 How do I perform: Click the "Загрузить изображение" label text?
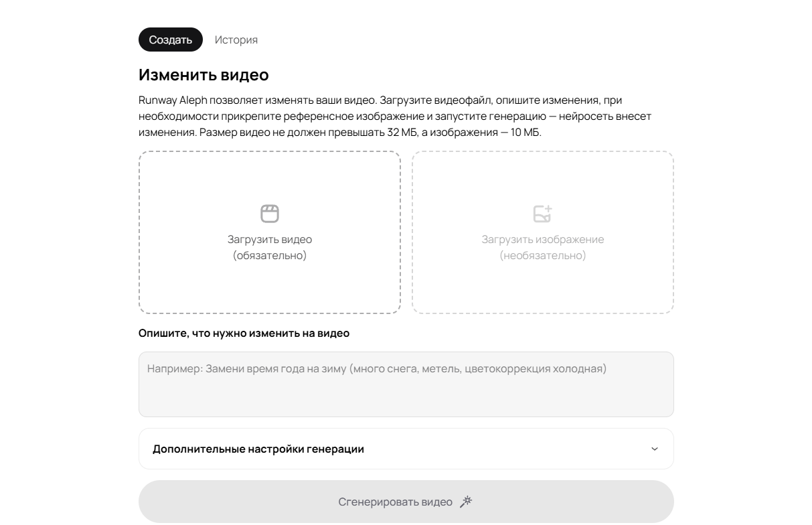pos(542,239)
